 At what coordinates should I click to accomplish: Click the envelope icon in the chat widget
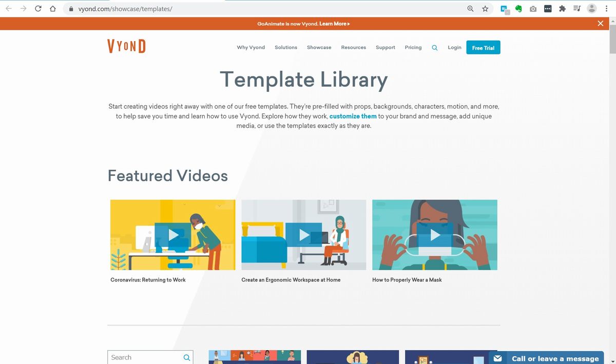497,358
